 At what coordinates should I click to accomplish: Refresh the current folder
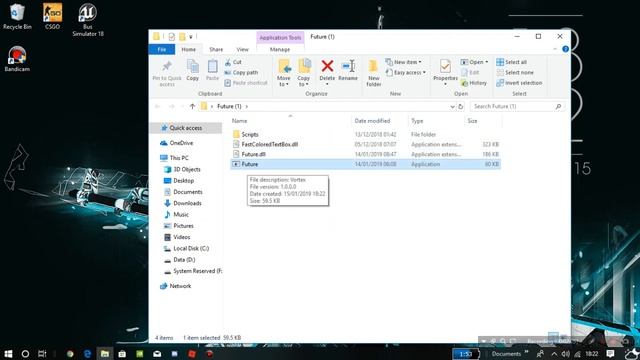coord(460,107)
